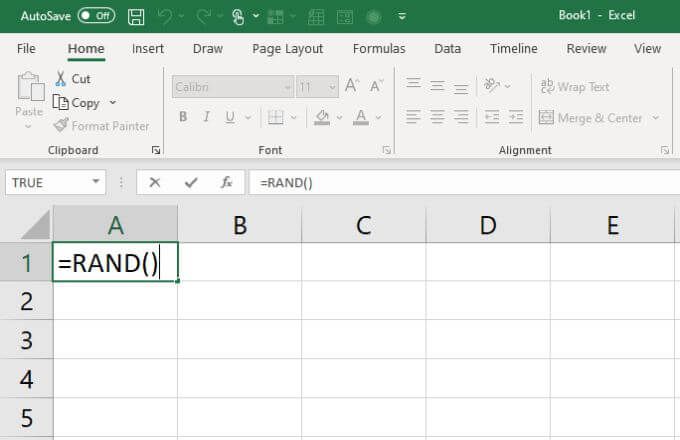Image resolution: width=680 pixels, height=440 pixels.
Task: Click the Increase Font Size icon
Action: pos(352,87)
